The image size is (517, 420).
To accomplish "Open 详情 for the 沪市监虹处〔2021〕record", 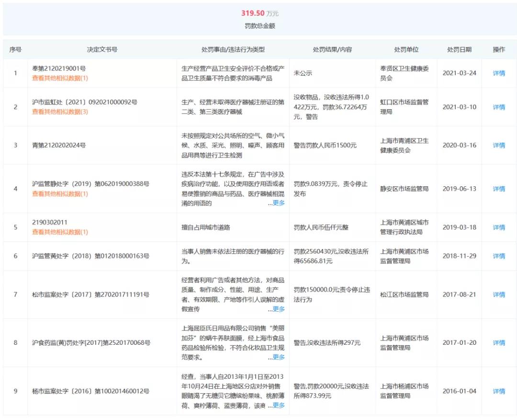I will click(x=498, y=106).
